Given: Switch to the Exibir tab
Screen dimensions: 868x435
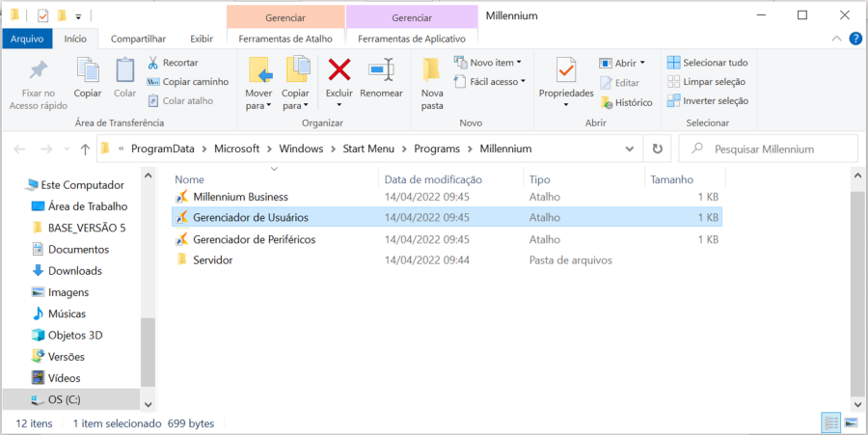Looking at the screenshot, I should coord(202,39).
